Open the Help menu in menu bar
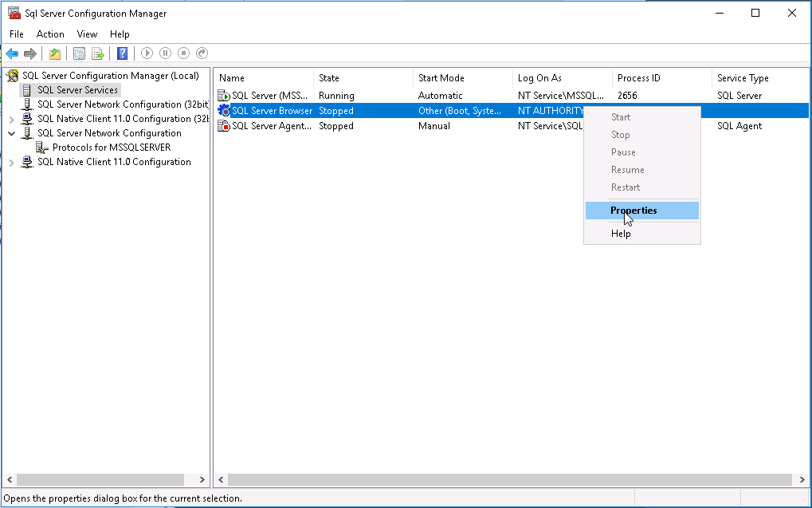 pyautogui.click(x=120, y=34)
